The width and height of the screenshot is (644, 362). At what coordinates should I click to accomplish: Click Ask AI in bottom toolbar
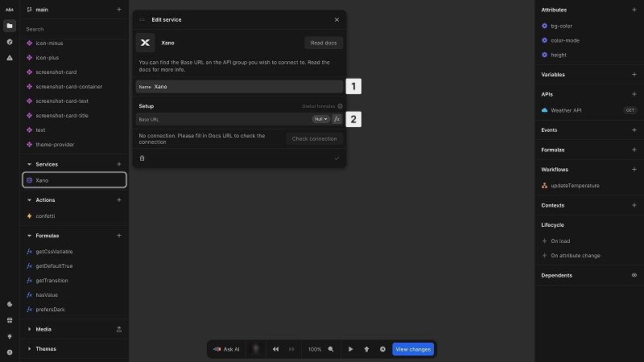pyautogui.click(x=226, y=349)
